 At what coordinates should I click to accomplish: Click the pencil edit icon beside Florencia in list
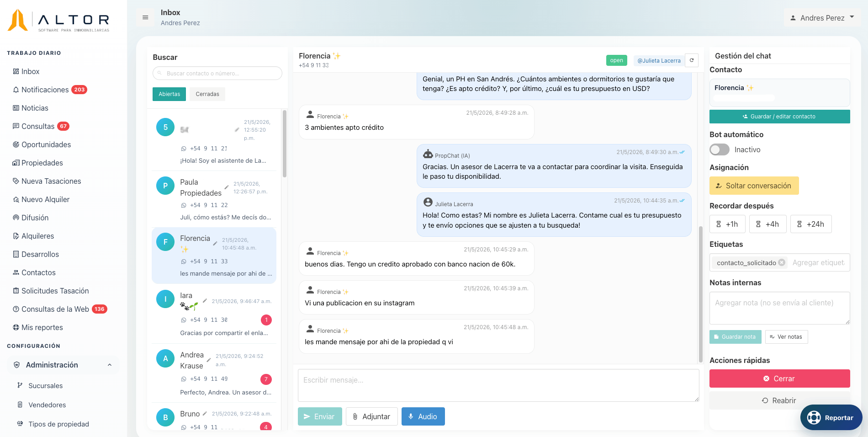[215, 244]
